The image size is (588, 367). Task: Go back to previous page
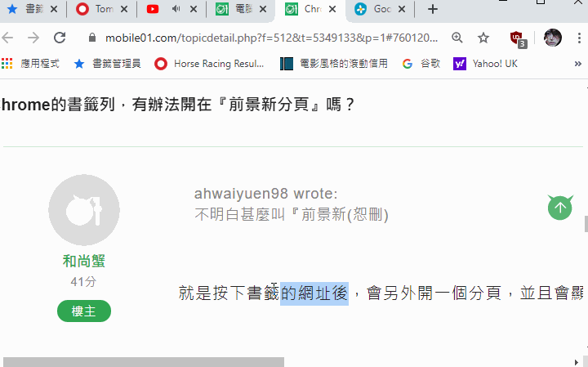[7, 38]
